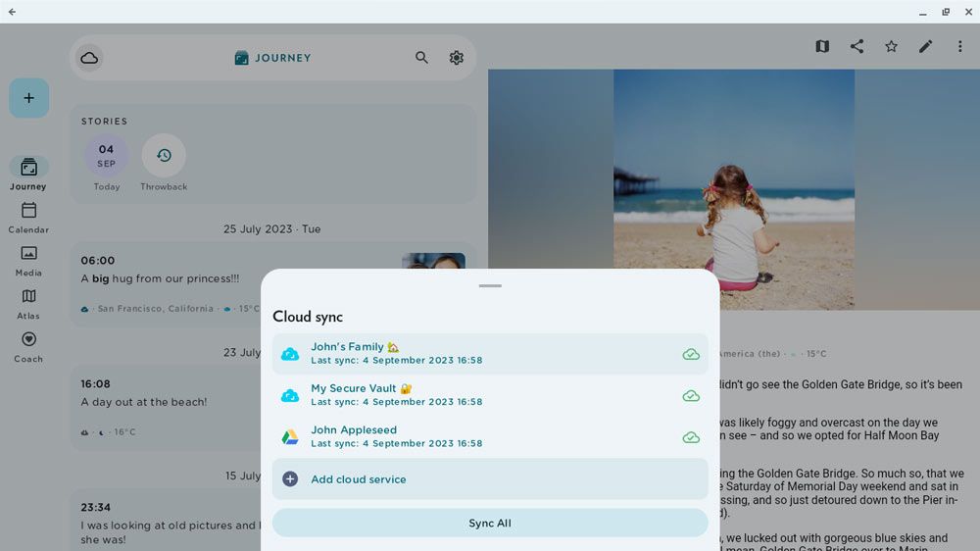Click sync status icon for My Secure Vault
Screen dimensions: 980x551
pos(691,396)
